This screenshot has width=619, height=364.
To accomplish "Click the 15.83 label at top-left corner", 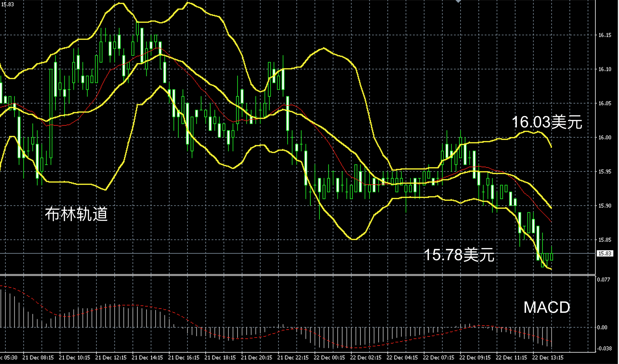I will click(x=7, y=4).
